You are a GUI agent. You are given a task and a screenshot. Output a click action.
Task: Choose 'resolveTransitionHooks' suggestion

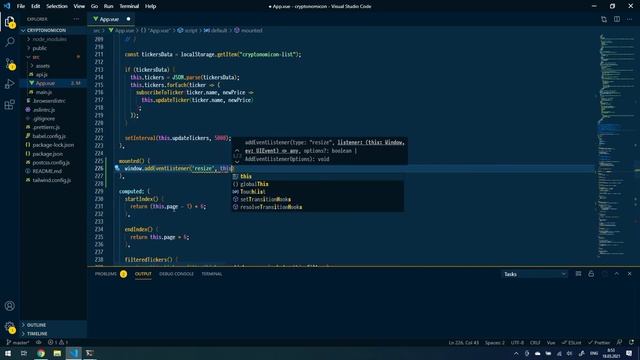[x=318, y=207]
